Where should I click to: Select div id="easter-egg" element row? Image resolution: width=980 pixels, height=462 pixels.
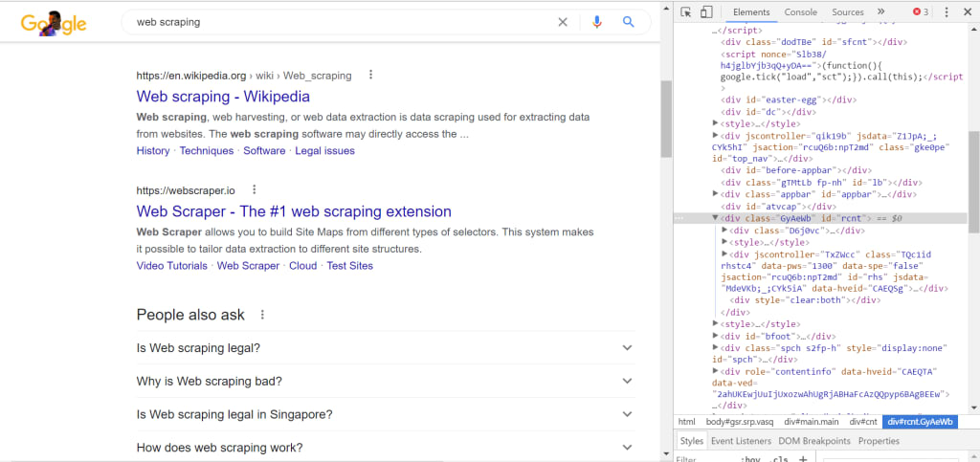tap(789, 99)
